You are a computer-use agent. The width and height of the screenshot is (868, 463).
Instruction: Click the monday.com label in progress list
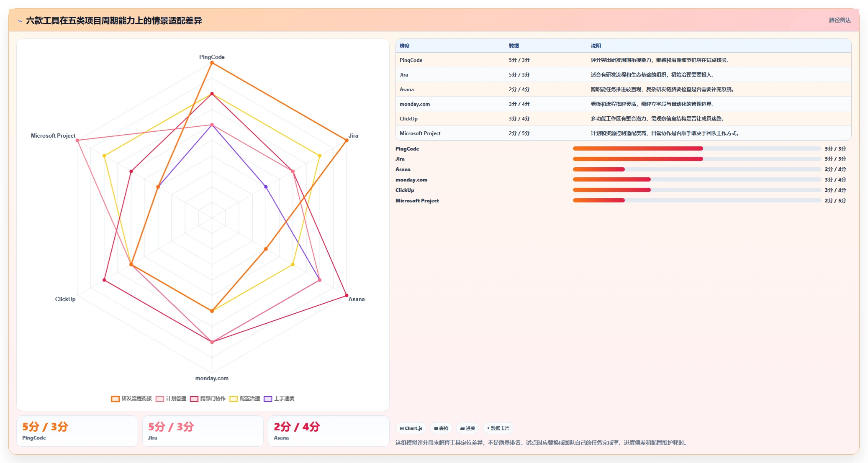click(x=411, y=180)
